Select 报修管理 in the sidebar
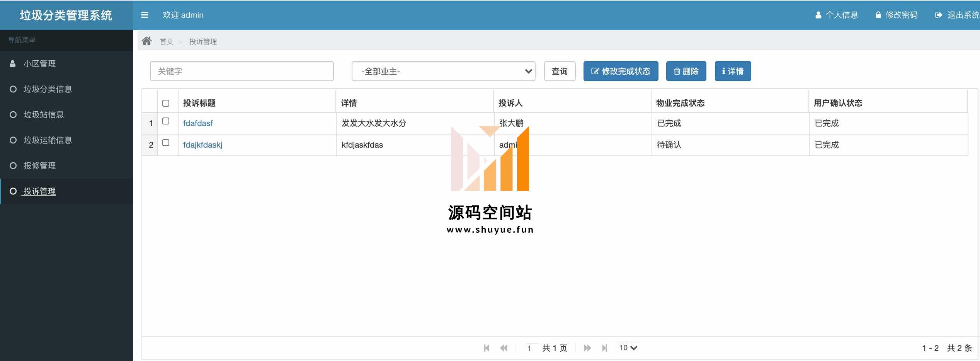 click(39, 166)
